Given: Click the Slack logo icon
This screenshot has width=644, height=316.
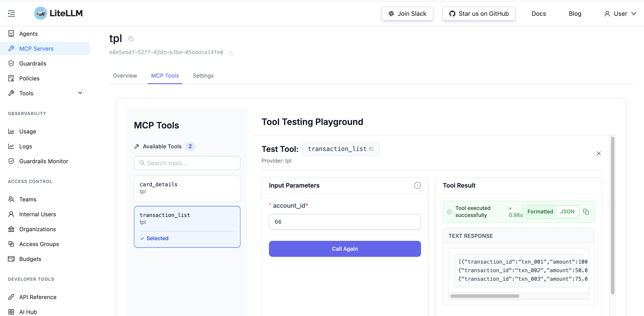Looking at the screenshot, I should click(391, 14).
